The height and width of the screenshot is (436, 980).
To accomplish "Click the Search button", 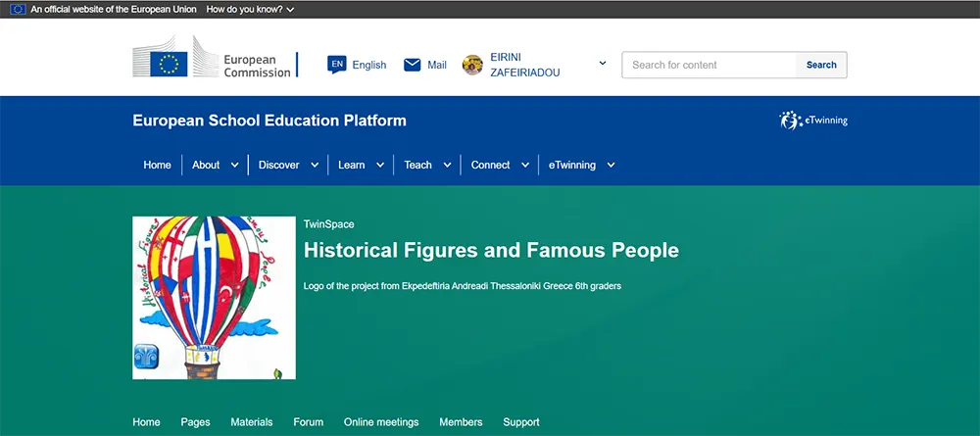I will click(x=821, y=65).
